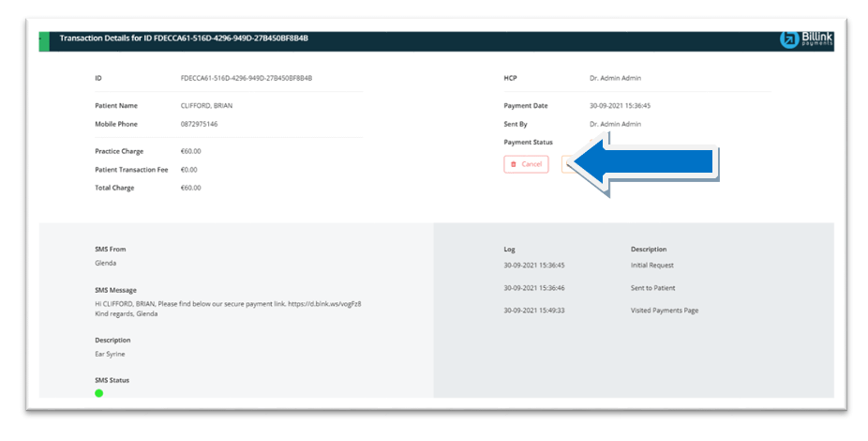This screenshot has width=868, height=441.
Task: Select the Sent to Patient log entry
Action: [652, 288]
